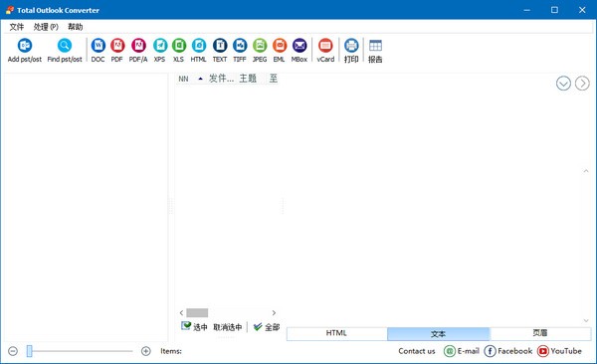Sort list by 至 column header
This screenshot has width=597, height=364.
pyautogui.click(x=274, y=79)
